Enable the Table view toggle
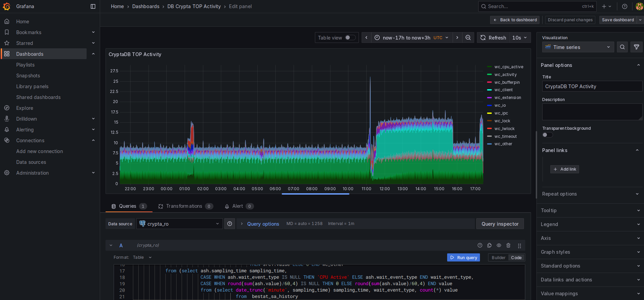The width and height of the screenshot is (644, 300). point(350,38)
